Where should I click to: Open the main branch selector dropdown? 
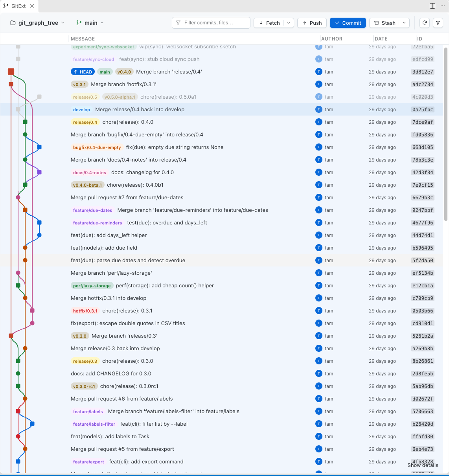click(90, 23)
